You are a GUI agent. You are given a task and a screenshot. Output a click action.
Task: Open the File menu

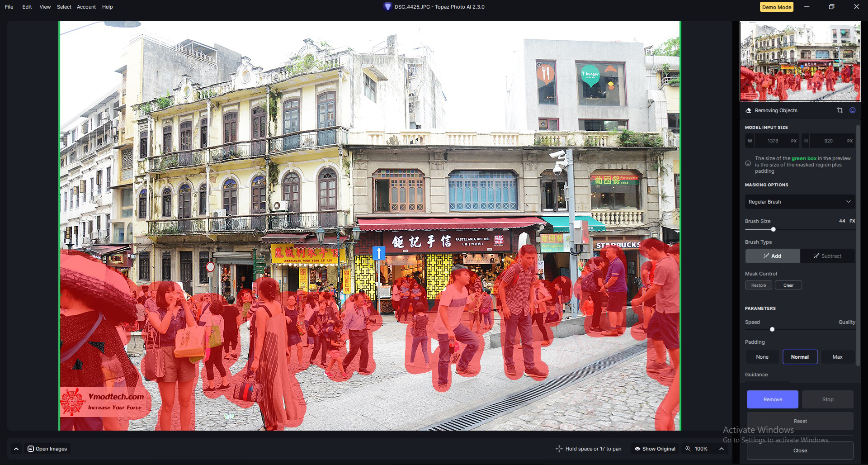pos(9,7)
